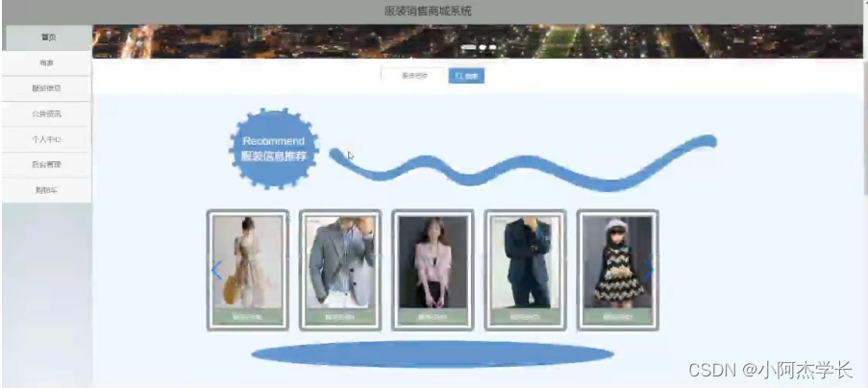Open the 公告资讯 announcements menu item
This screenshot has height=388, width=868.
(47, 114)
